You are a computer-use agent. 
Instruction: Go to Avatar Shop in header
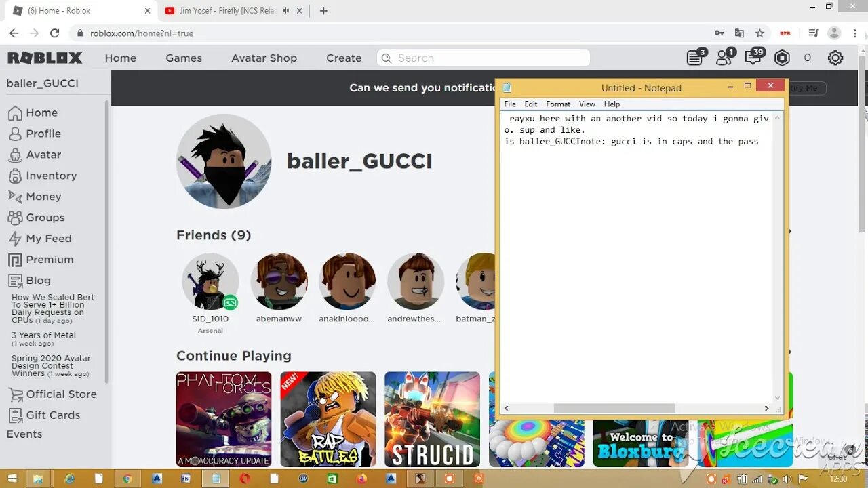(x=264, y=58)
